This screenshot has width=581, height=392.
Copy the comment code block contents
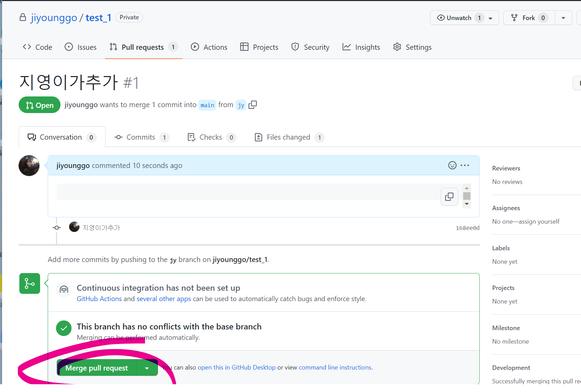(x=449, y=197)
